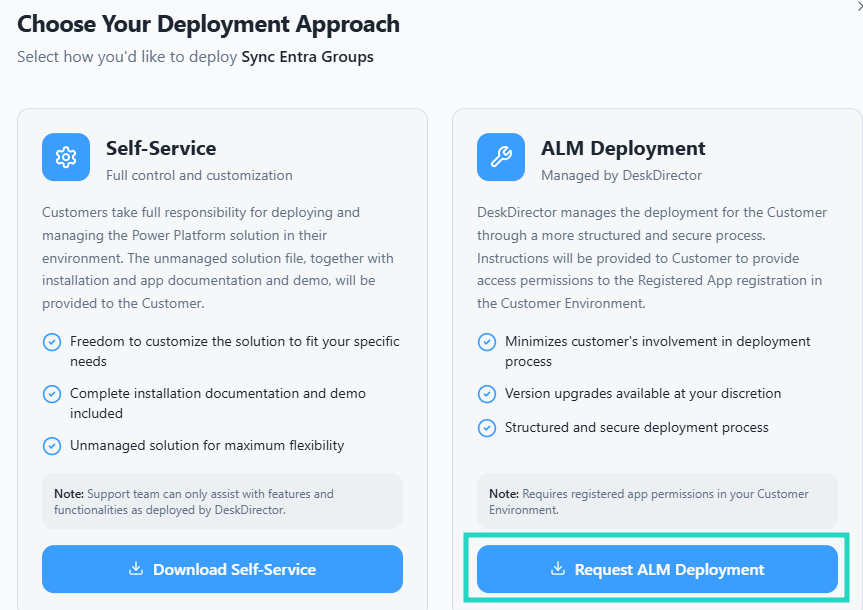The height and width of the screenshot is (610, 863).
Task: Click 'Version upgrades available at your discretion' text
Action: pyautogui.click(x=643, y=393)
